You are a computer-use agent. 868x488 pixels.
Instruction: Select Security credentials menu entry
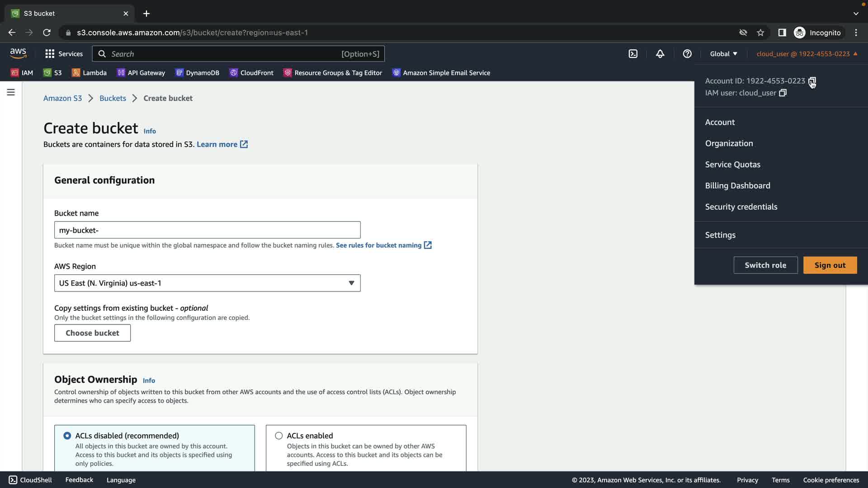point(741,207)
